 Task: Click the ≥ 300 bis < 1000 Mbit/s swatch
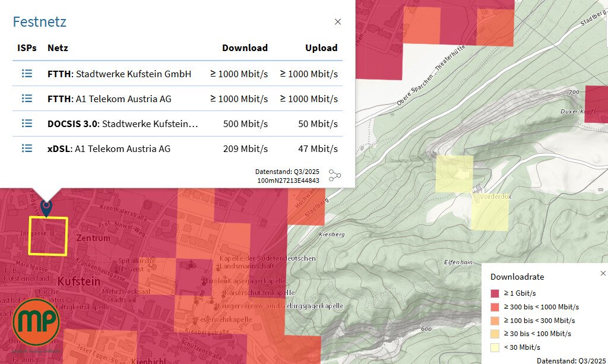pyautogui.click(x=495, y=307)
